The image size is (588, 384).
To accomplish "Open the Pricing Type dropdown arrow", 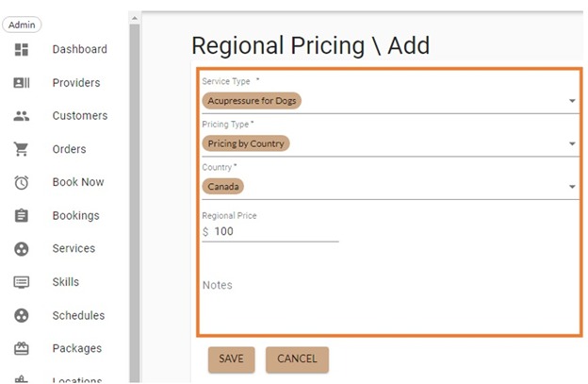I will tap(572, 144).
